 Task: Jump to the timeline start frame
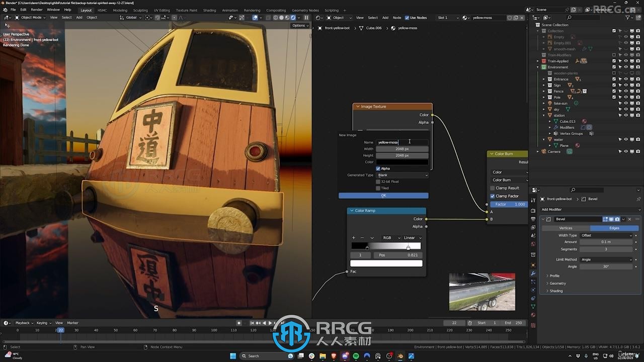253,323
